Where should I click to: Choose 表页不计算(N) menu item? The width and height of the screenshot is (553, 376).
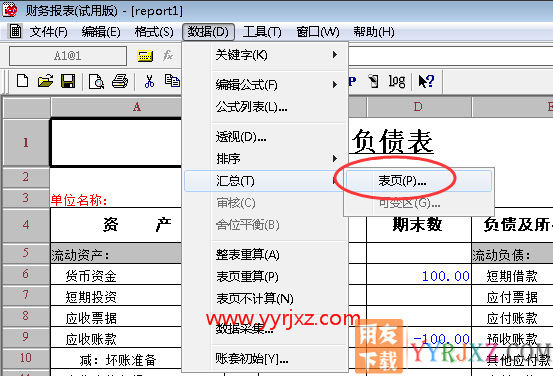tap(266, 299)
